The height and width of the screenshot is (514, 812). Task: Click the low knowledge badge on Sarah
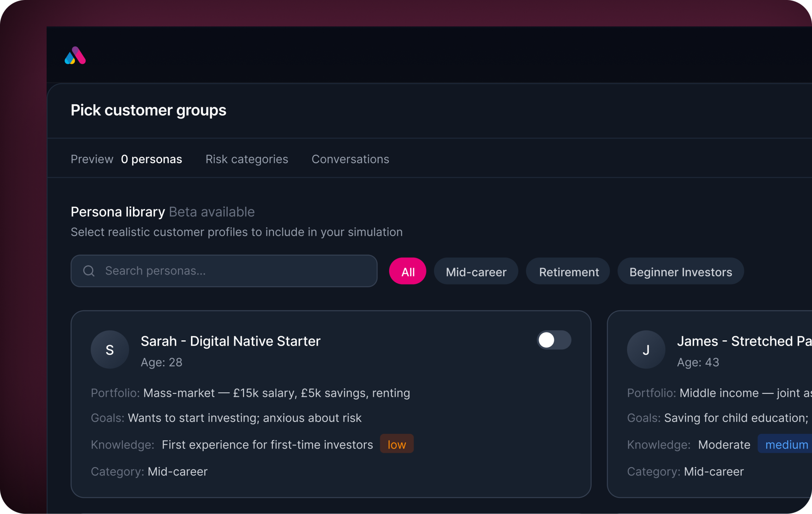(397, 444)
